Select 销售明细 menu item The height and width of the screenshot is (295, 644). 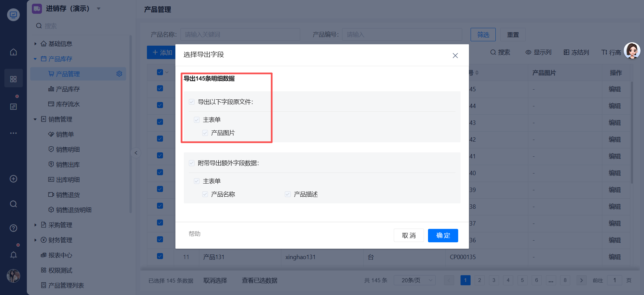pos(68,150)
